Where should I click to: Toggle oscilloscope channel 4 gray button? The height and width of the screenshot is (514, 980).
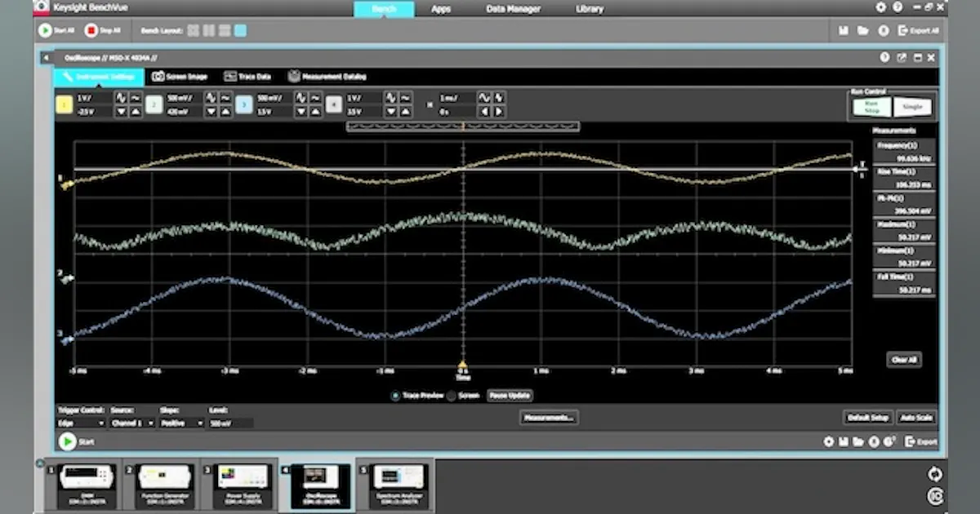[333, 104]
